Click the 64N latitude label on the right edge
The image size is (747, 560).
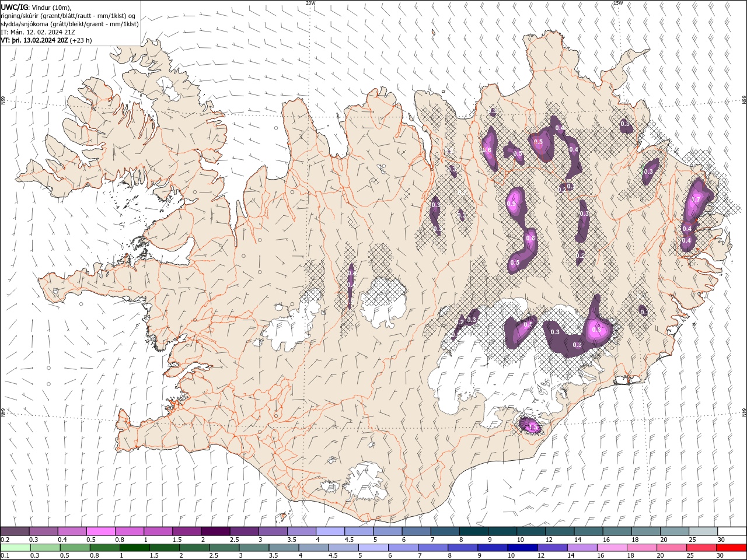click(744, 412)
